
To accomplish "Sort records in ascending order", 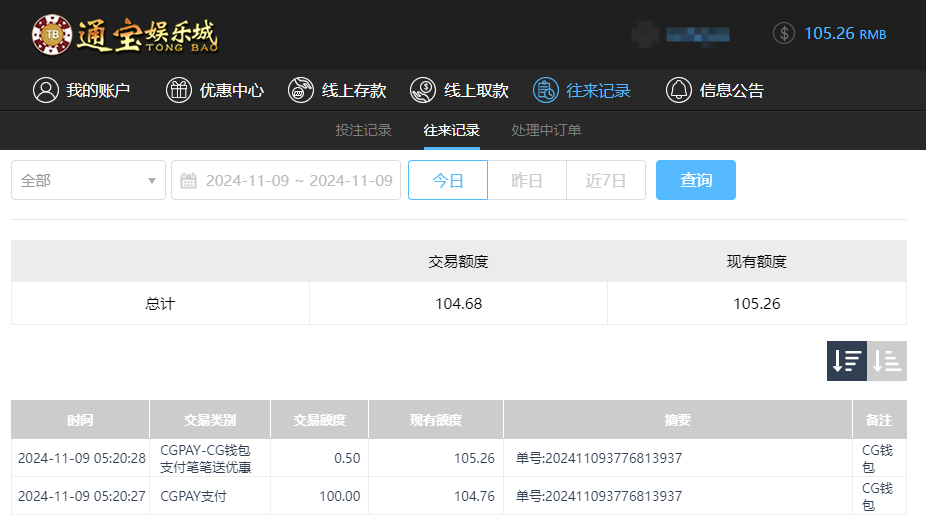I will coord(887,361).
